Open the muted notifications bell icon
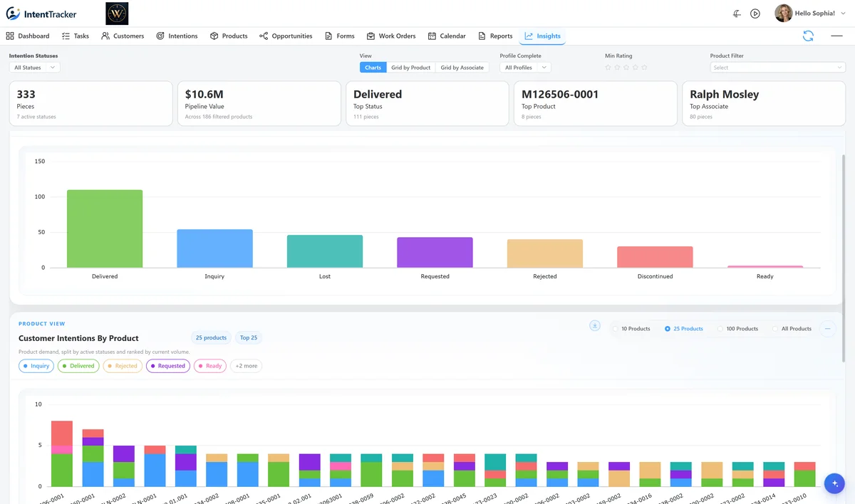Viewport: 855px width, 504px height. (x=737, y=14)
